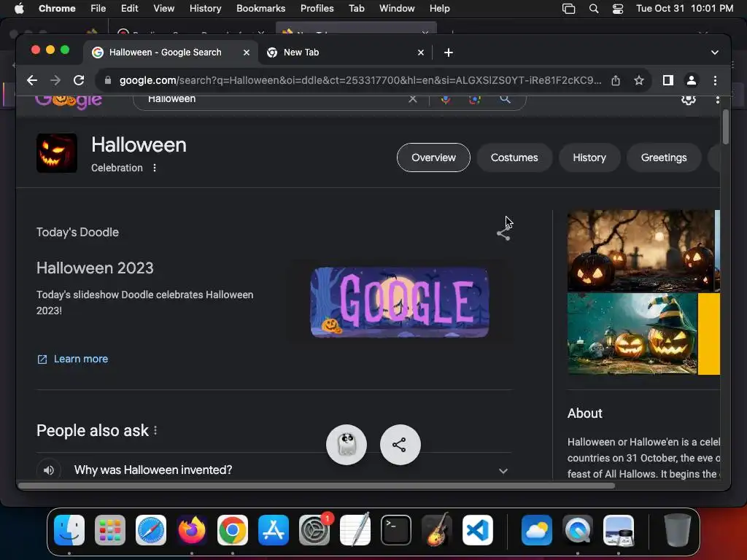Click the floating round share button

click(400, 445)
